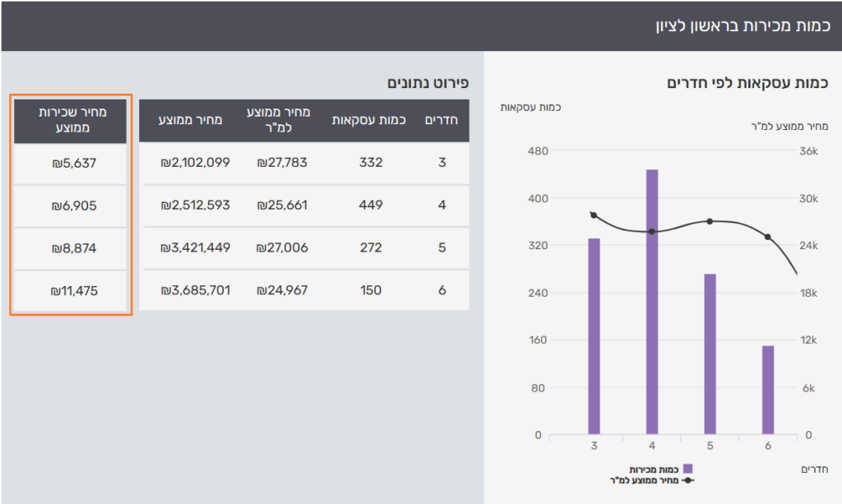The width and height of the screenshot is (842, 504).
Task: Click the 449 transactions count cell
Action: pos(371,205)
